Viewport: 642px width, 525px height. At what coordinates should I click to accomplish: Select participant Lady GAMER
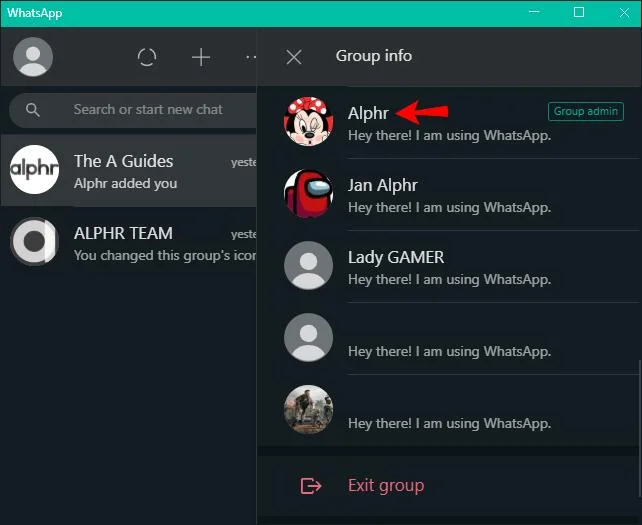click(449, 266)
